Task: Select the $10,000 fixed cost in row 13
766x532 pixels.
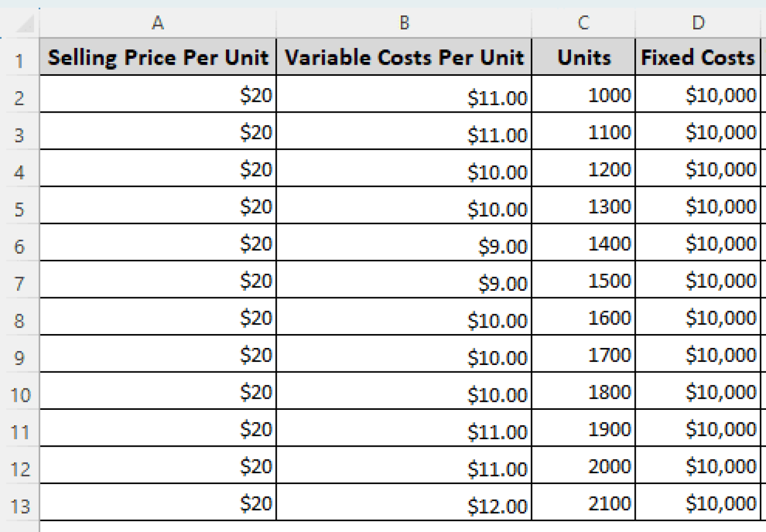Action: click(x=698, y=504)
